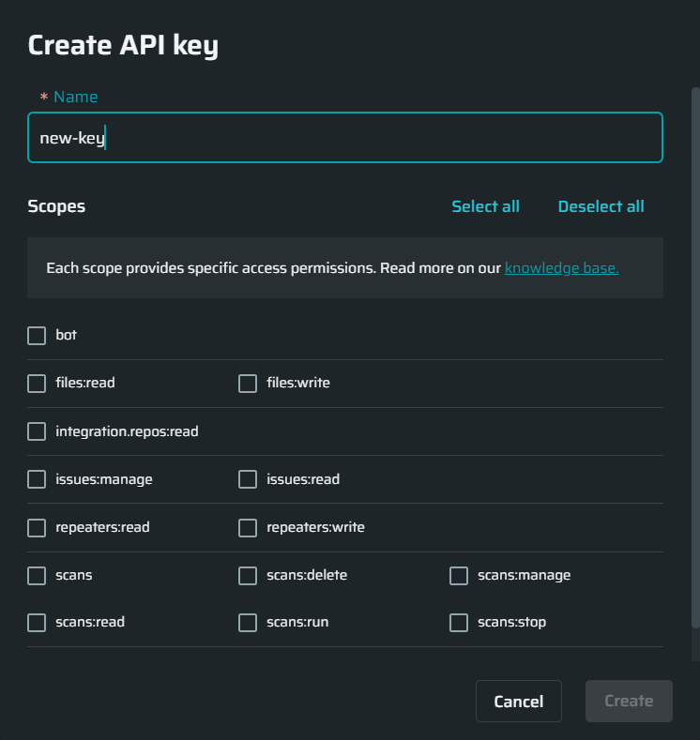Toggle repeaters:read scope on
This screenshot has width=700, height=740.
click(x=37, y=528)
